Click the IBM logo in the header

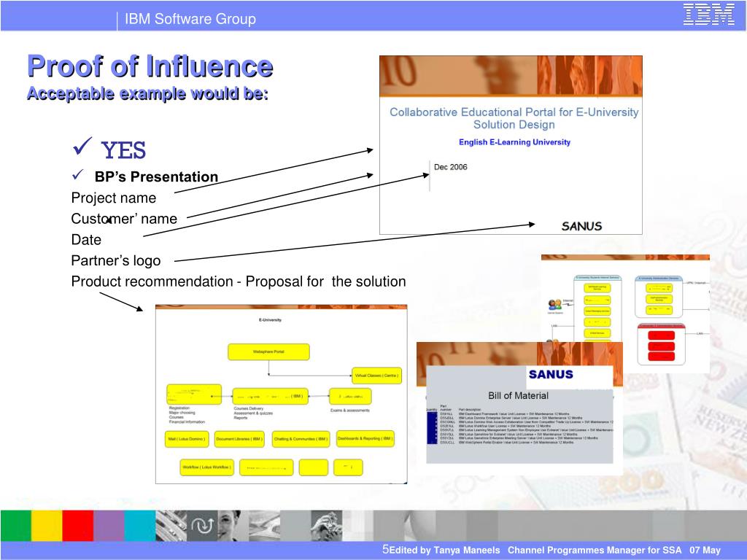pyautogui.click(x=709, y=15)
